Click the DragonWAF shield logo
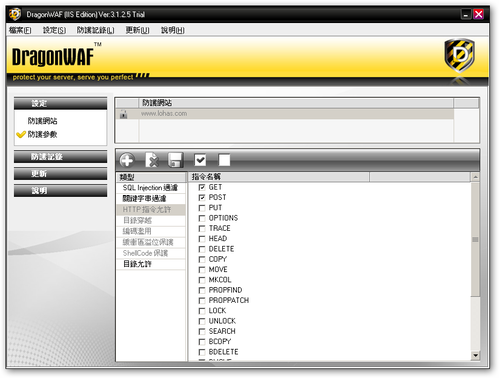The height and width of the screenshot is (378, 499). pyautogui.click(x=460, y=56)
